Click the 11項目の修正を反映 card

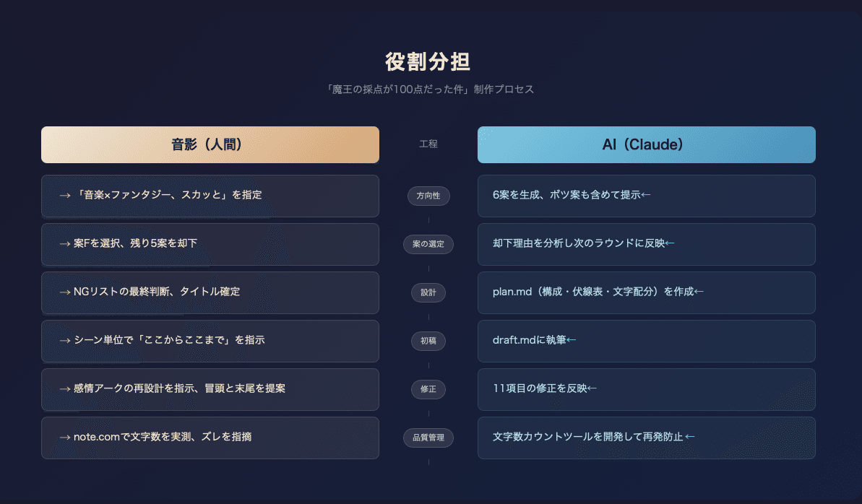pos(646,389)
